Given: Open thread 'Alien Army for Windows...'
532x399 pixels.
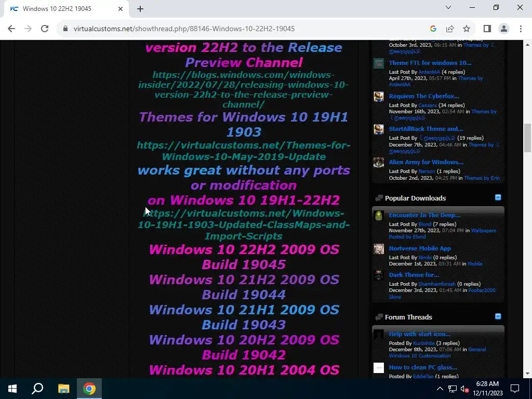Looking at the screenshot, I should (426, 162).
